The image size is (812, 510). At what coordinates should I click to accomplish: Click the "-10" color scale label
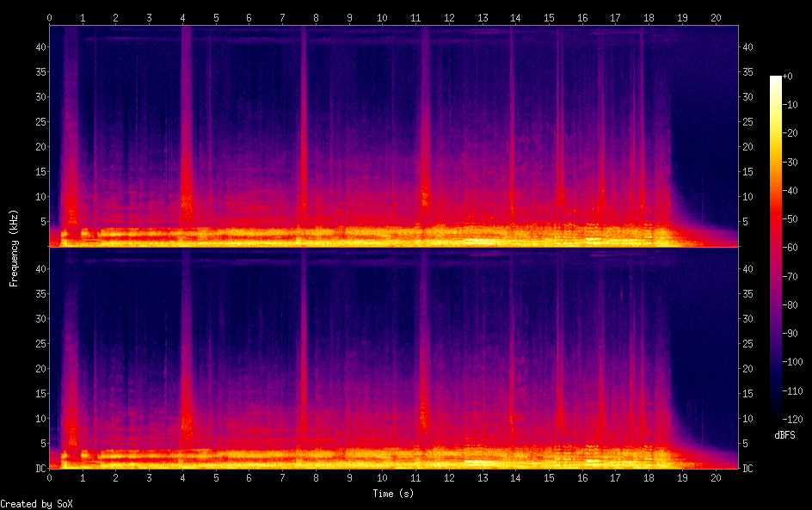(790, 105)
